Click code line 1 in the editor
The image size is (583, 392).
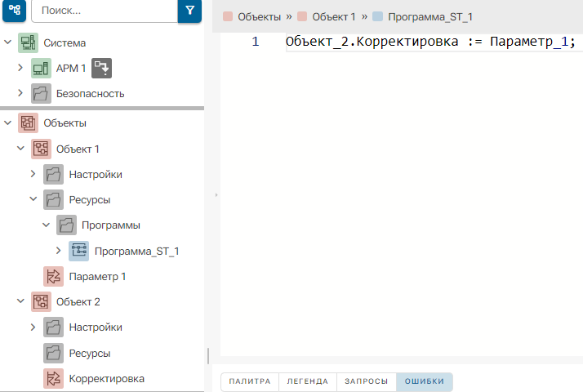click(x=430, y=42)
